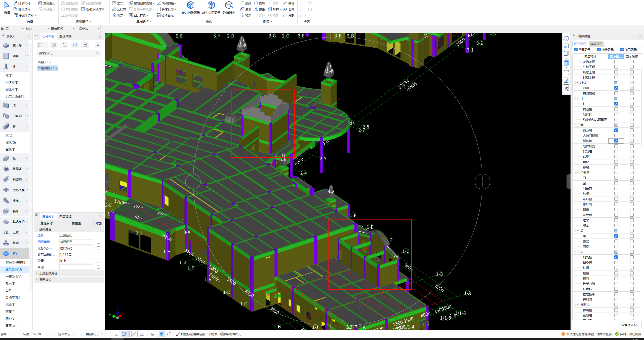Click the 删除 delete tool
Screen dimensions: 644x340
pos(246,3)
